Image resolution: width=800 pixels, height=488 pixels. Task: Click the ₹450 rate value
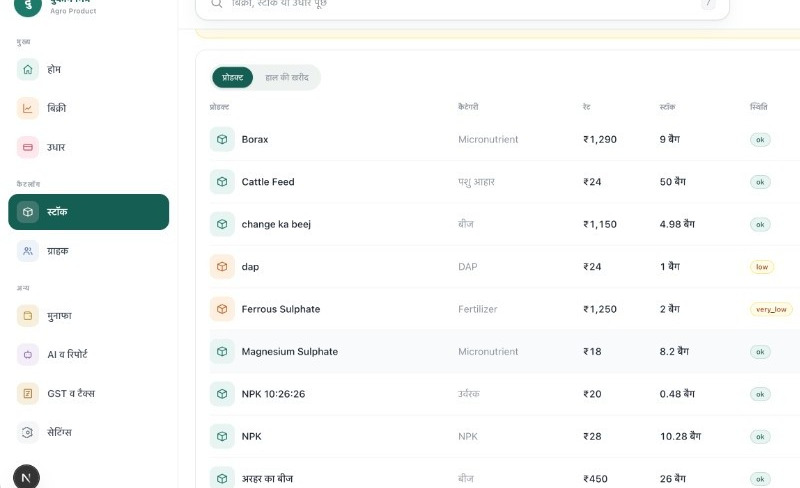tap(595, 479)
